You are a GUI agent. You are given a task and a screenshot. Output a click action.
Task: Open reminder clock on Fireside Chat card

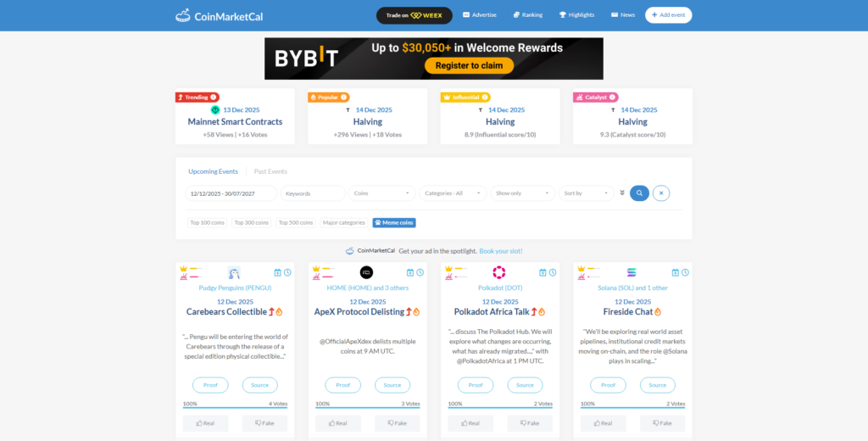685,272
